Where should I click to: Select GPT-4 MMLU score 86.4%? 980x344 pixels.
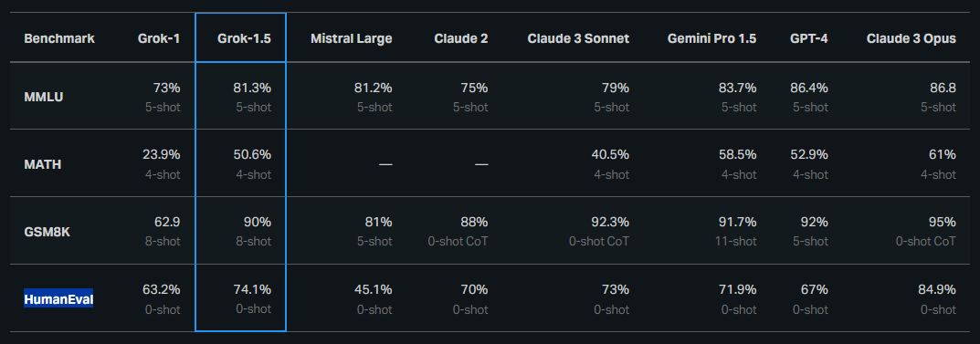pyautogui.click(x=809, y=88)
